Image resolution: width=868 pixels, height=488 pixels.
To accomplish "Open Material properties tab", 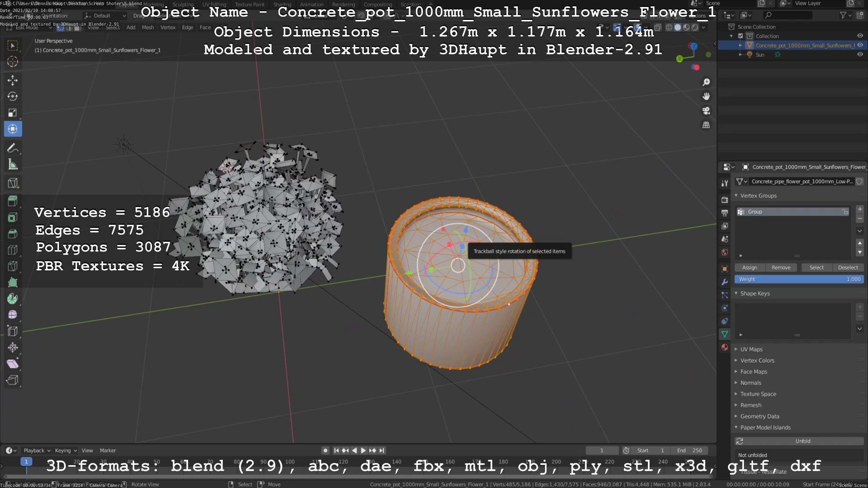I will pyautogui.click(x=724, y=347).
